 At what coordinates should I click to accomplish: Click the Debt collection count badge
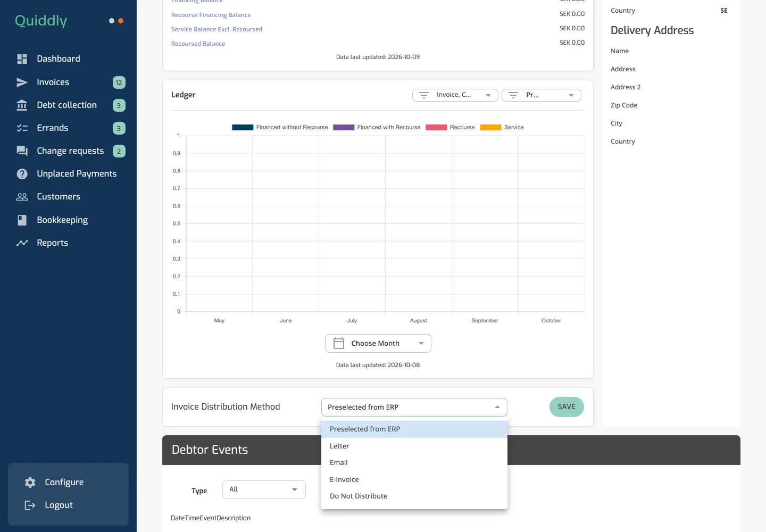point(119,105)
